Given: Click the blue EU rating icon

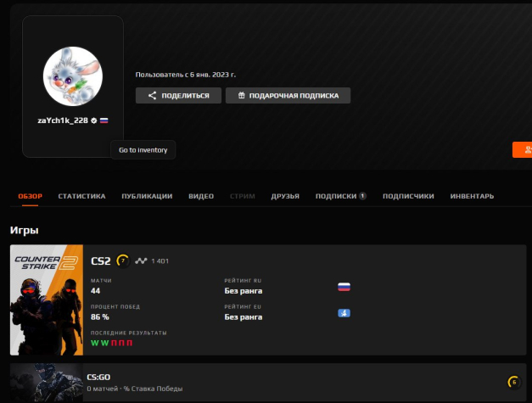Looking at the screenshot, I should pyautogui.click(x=344, y=313).
